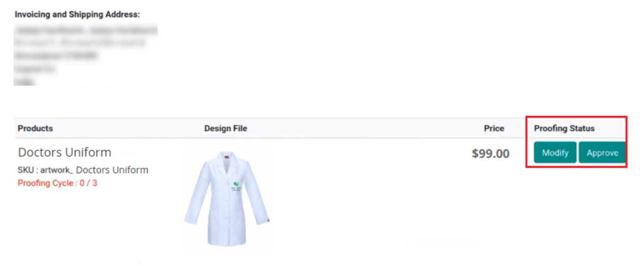This screenshot has width=644, height=278.
Task: Open the lab coat design thumbnail
Action: [228, 199]
